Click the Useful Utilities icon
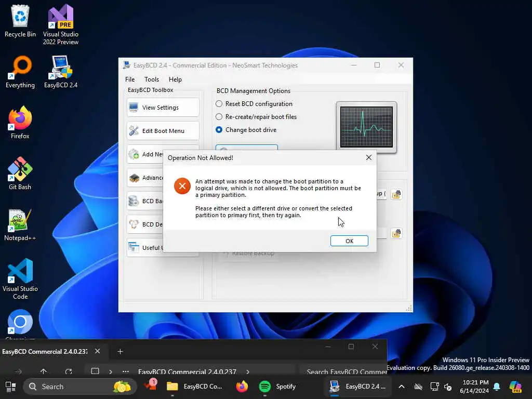 click(x=134, y=248)
